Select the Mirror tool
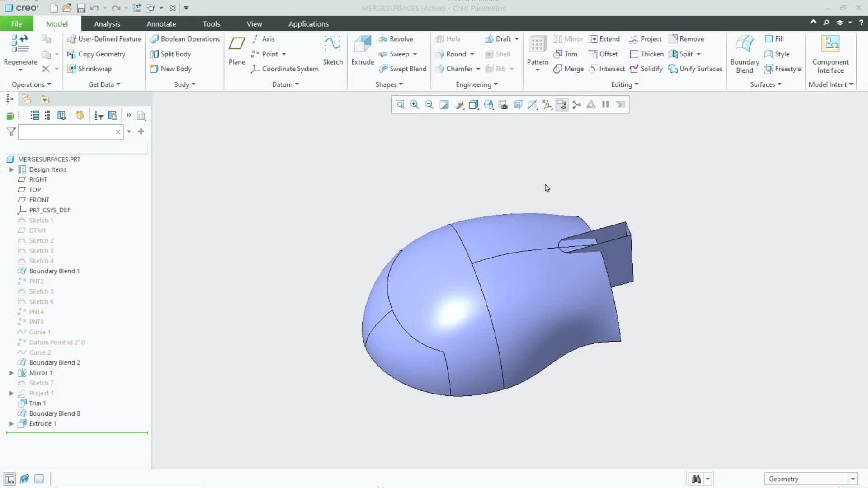This screenshot has width=868, height=488. (x=568, y=39)
